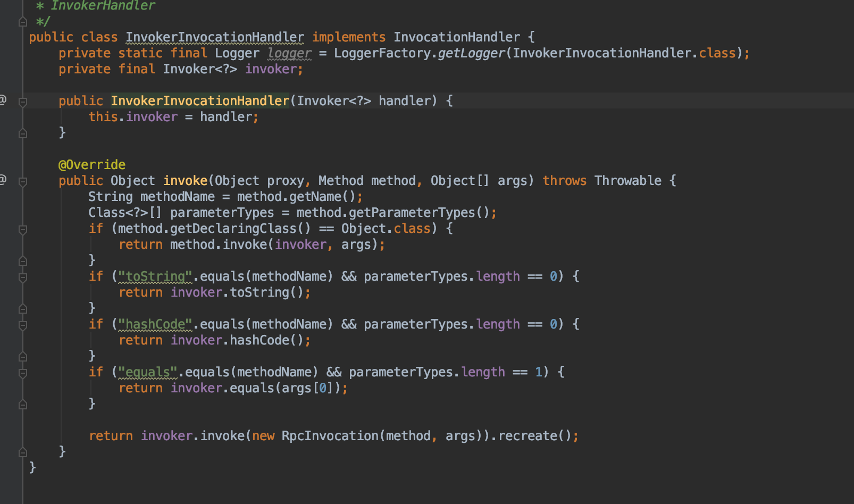The image size is (854, 504).
Task: Click the methodName variable declaration
Action: tap(178, 197)
